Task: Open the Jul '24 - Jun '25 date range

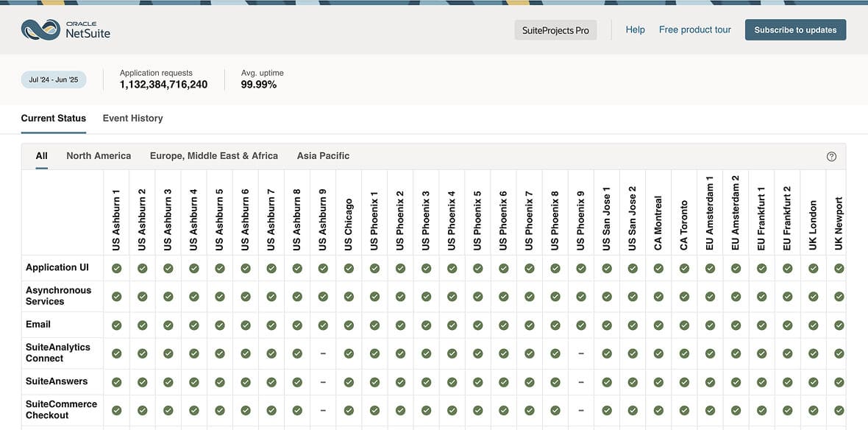Action: 54,80
